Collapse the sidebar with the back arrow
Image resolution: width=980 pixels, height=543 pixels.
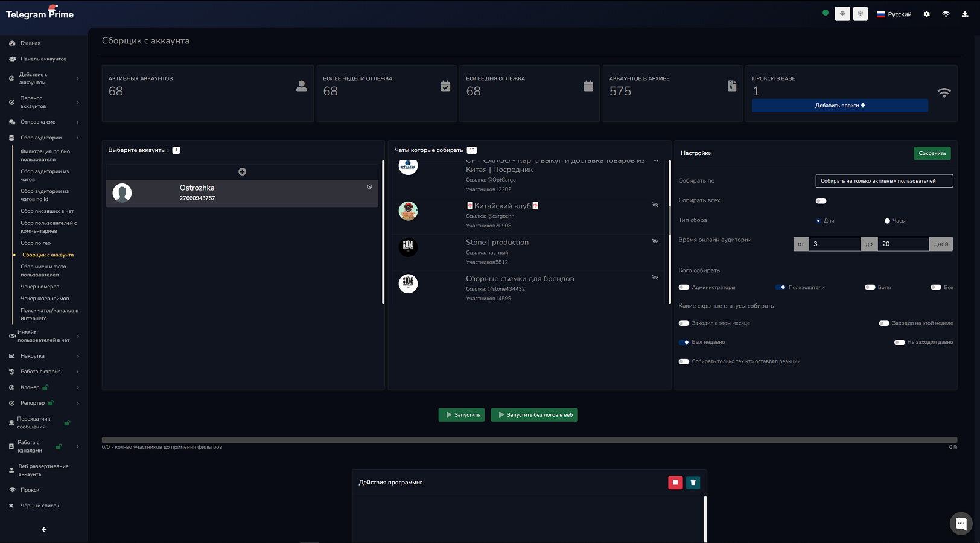coord(44,530)
